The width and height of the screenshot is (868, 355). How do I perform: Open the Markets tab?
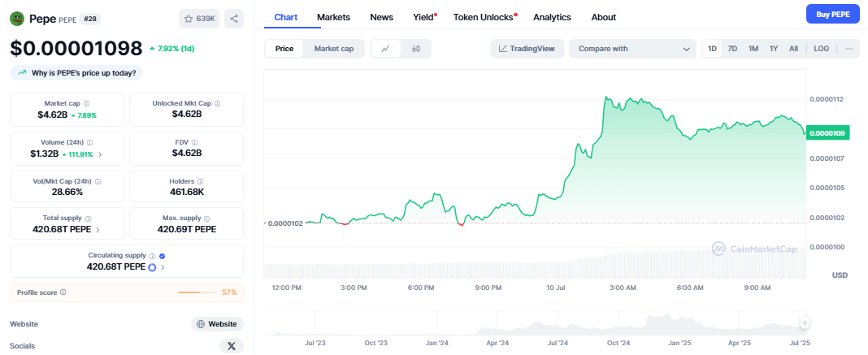(x=334, y=17)
